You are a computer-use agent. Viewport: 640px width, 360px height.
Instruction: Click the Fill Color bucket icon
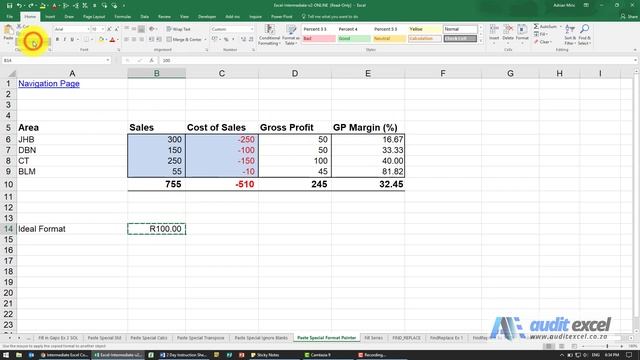coord(101,40)
